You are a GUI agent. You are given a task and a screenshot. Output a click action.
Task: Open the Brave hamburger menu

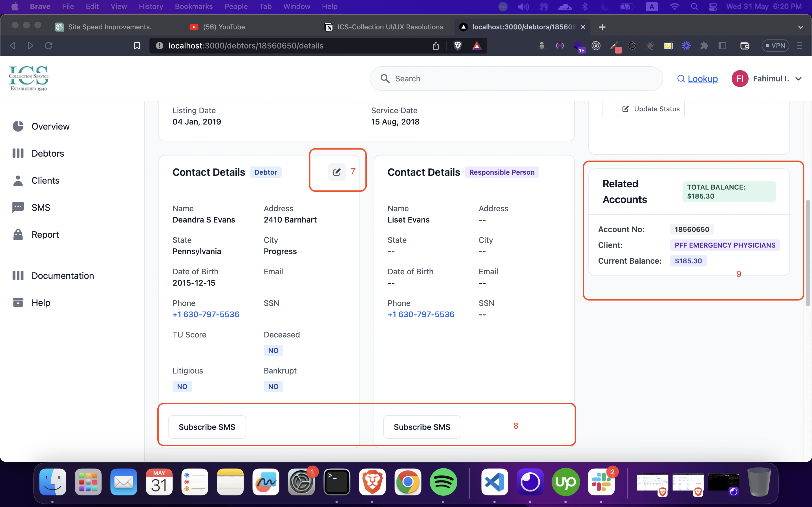[x=800, y=46]
